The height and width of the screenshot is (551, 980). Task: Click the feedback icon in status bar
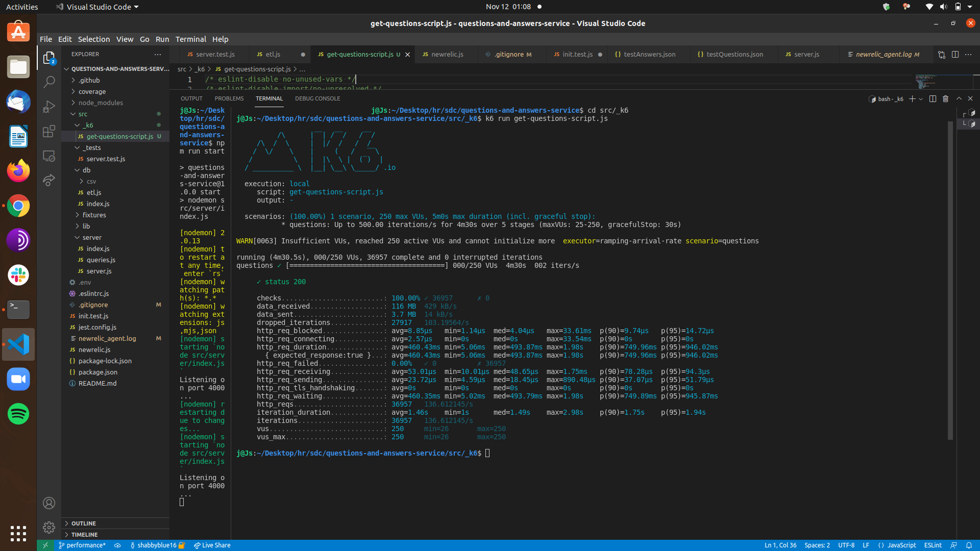pos(953,545)
